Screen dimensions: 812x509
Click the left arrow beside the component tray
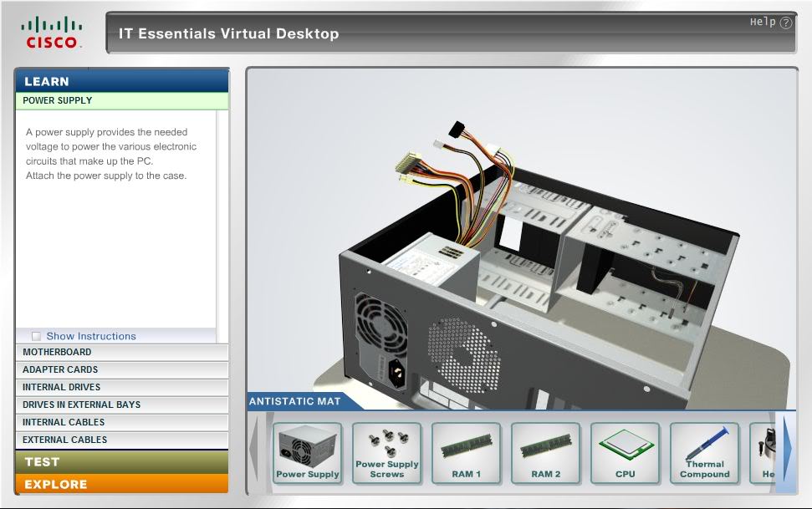pyautogui.click(x=255, y=451)
